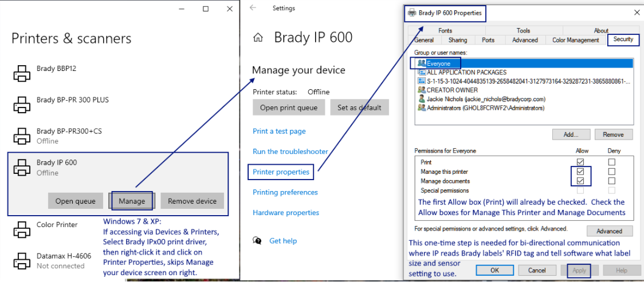
Task: Click the Settings back arrow
Action: tap(253, 8)
